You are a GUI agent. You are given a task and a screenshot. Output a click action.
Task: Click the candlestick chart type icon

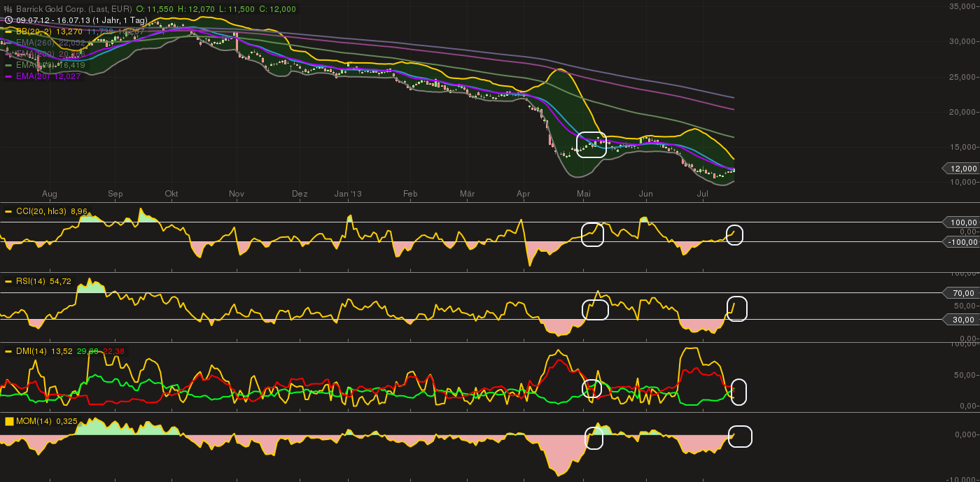click(8, 9)
